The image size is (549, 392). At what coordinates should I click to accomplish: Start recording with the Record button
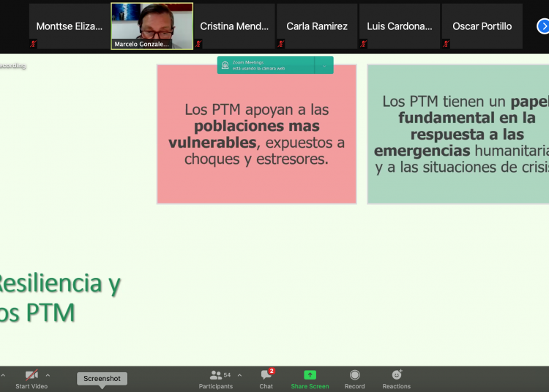point(354,379)
